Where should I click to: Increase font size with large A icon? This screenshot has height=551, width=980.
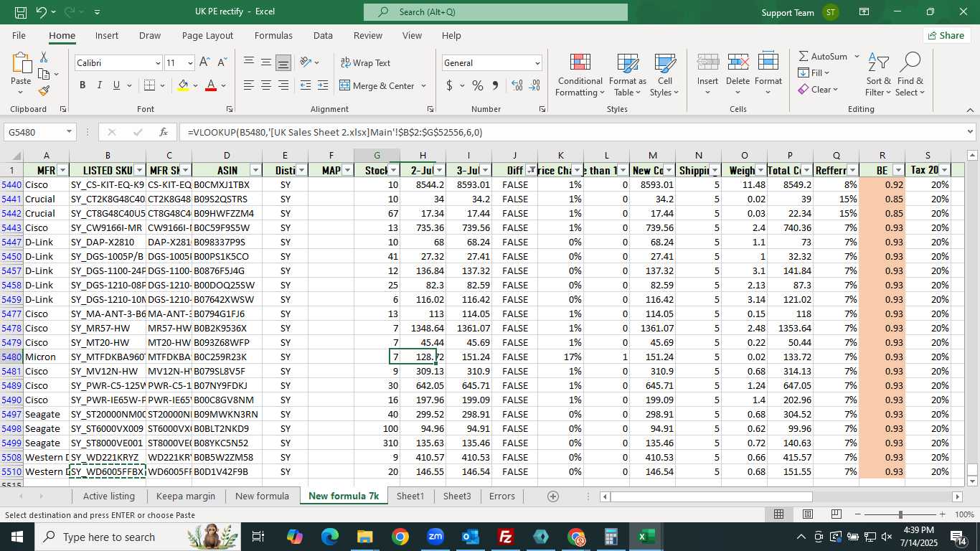click(x=204, y=63)
